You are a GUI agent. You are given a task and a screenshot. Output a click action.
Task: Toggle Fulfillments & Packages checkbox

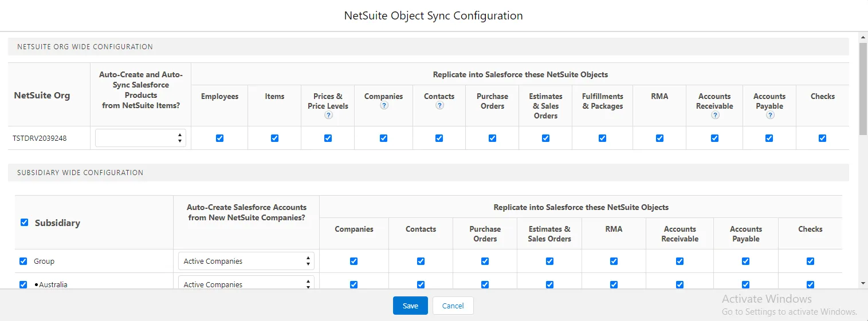(x=602, y=138)
